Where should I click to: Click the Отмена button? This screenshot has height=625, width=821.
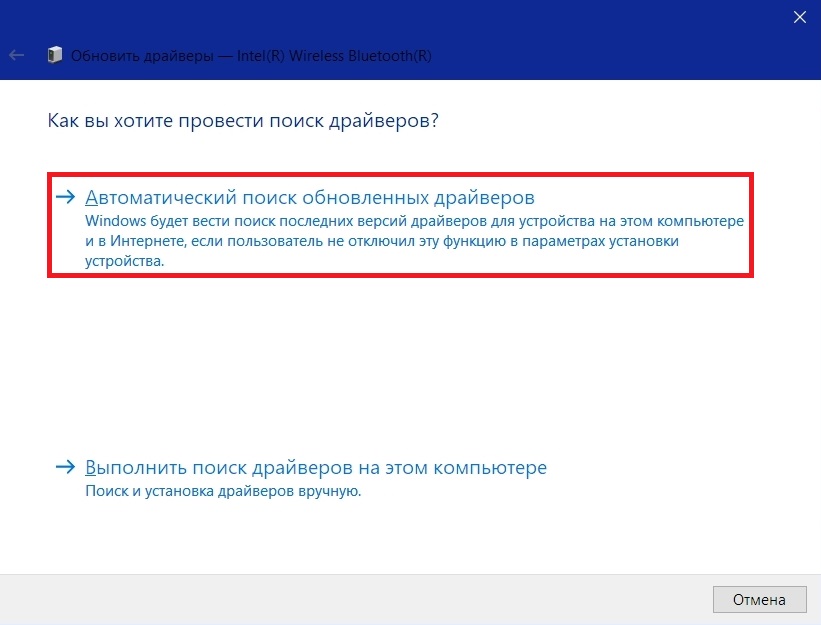[759, 599]
